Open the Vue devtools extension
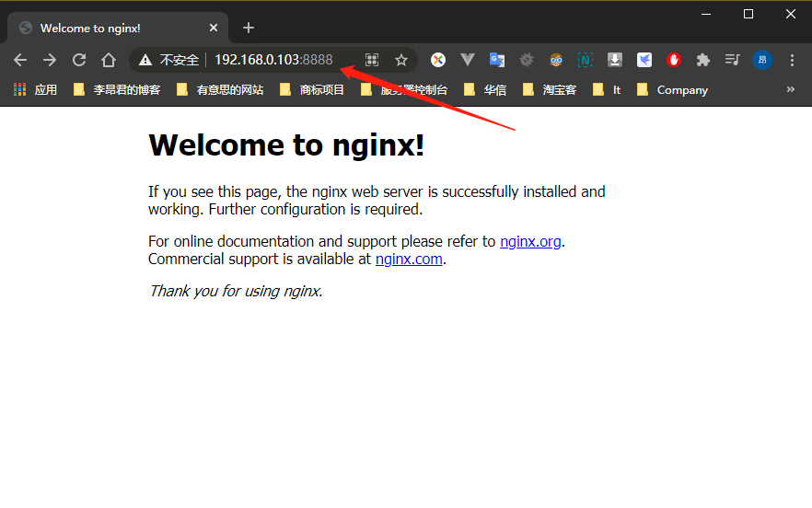This screenshot has width=812, height=508. (468, 60)
